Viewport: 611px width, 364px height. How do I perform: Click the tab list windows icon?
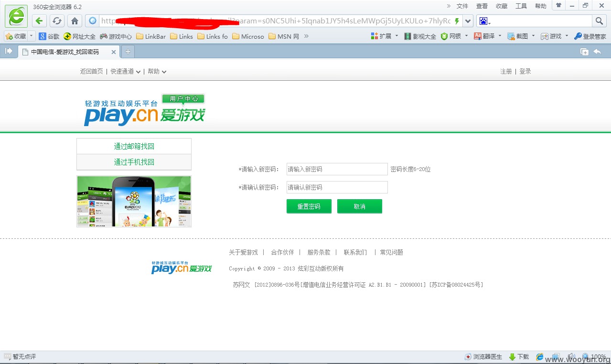[584, 52]
